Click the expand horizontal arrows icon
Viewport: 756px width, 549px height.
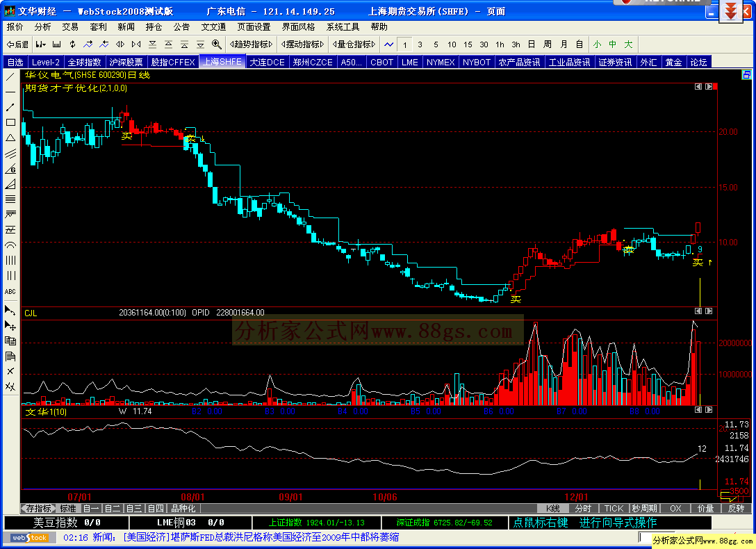click(120, 44)
